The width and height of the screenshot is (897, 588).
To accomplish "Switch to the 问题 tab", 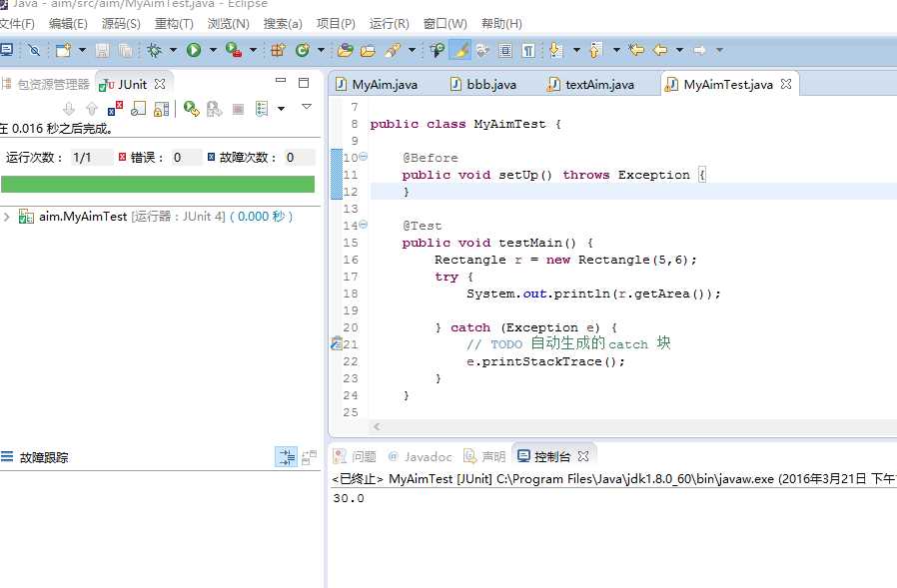I will [355, 456].
